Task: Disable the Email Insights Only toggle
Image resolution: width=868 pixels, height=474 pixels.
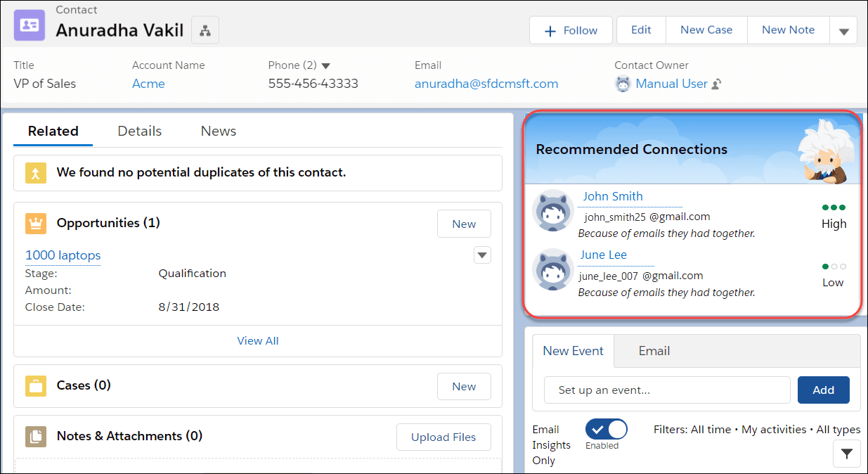Action: (606, 429)
